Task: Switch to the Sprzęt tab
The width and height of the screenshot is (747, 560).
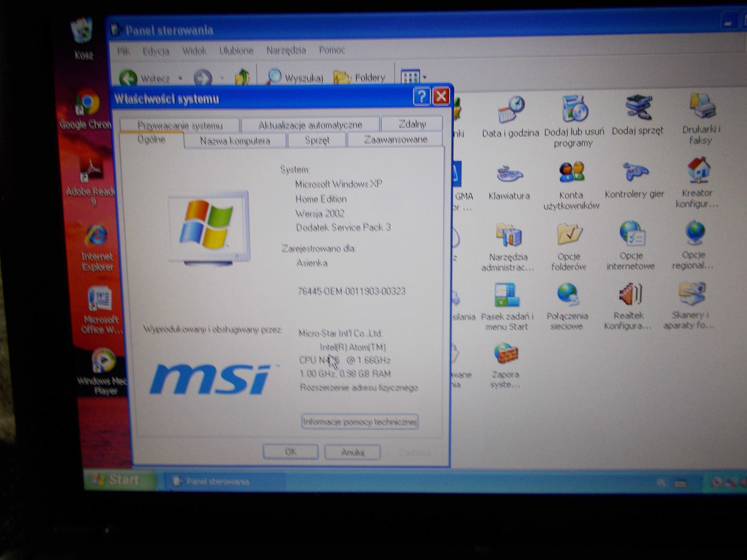Action: tap(317, 140)
